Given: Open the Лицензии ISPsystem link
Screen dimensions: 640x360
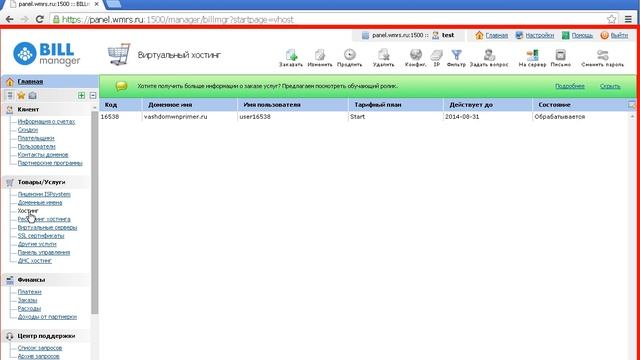Looking at the screenshot, I should [44, 194].
